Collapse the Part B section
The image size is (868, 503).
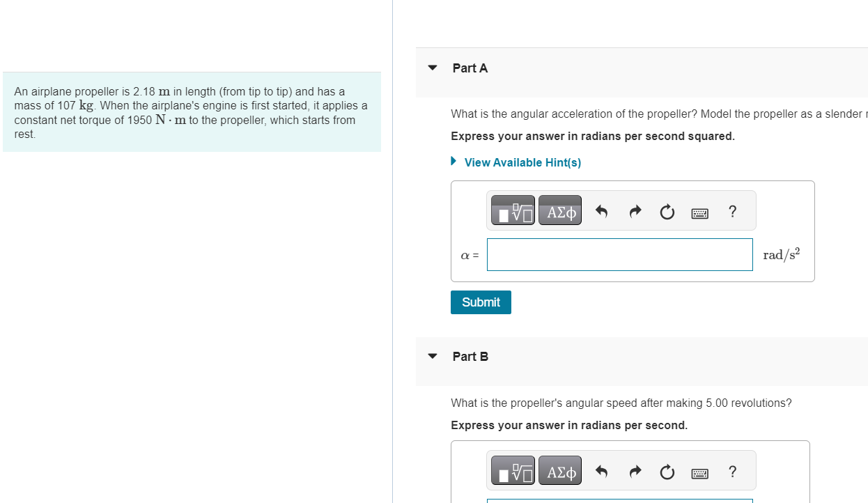(432, 356)
